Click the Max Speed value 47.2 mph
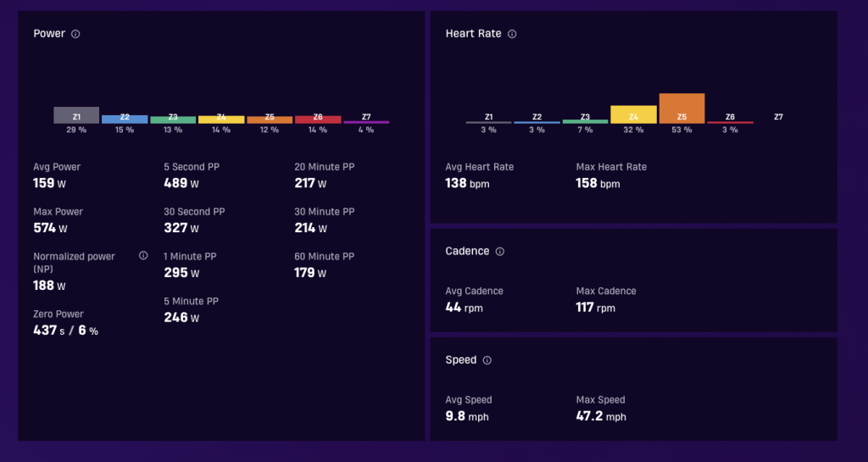The height and width of the screenshot is (462, 868). [601, 416]
